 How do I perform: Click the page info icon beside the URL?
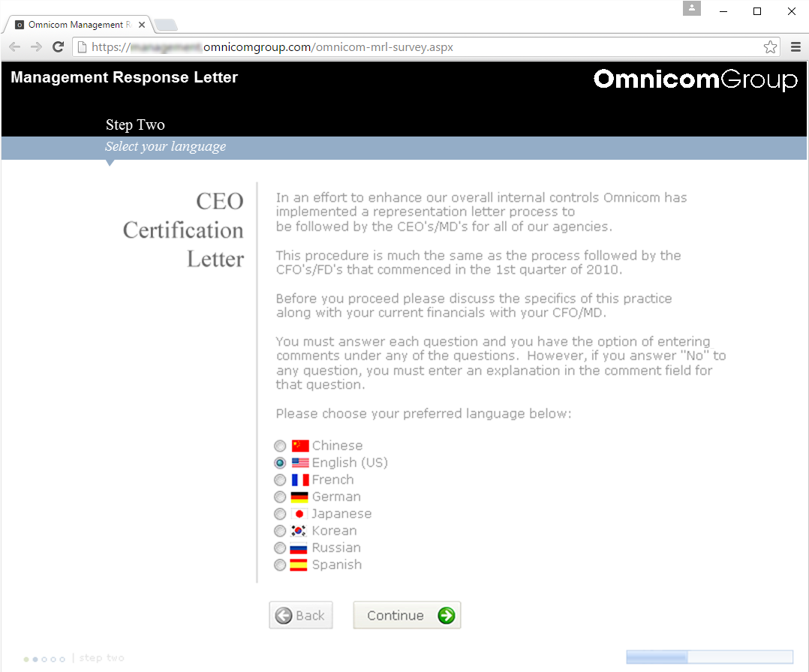[82, 47]
